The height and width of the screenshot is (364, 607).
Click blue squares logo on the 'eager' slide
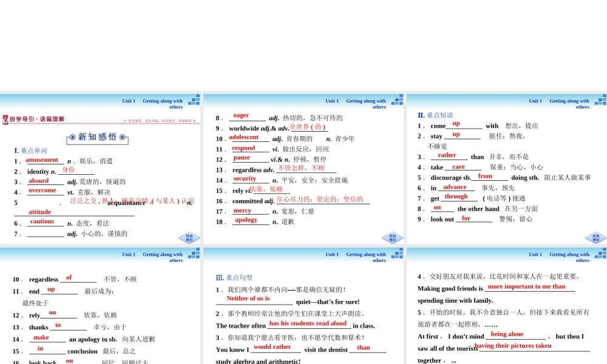click(397, 100)
